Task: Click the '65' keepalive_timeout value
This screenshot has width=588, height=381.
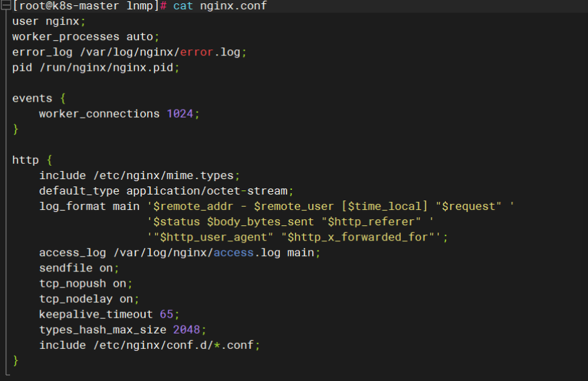Action: 166,314
